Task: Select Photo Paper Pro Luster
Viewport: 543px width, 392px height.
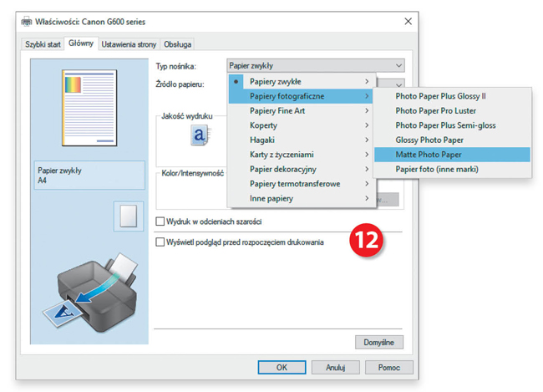Action: tap(452, 110)
